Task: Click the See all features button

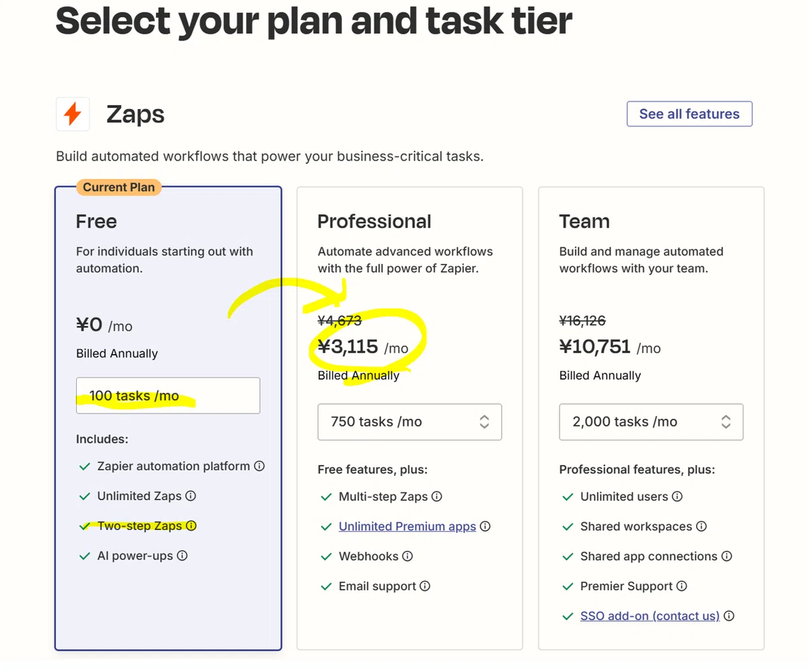Action: click(x=689, y=114)
